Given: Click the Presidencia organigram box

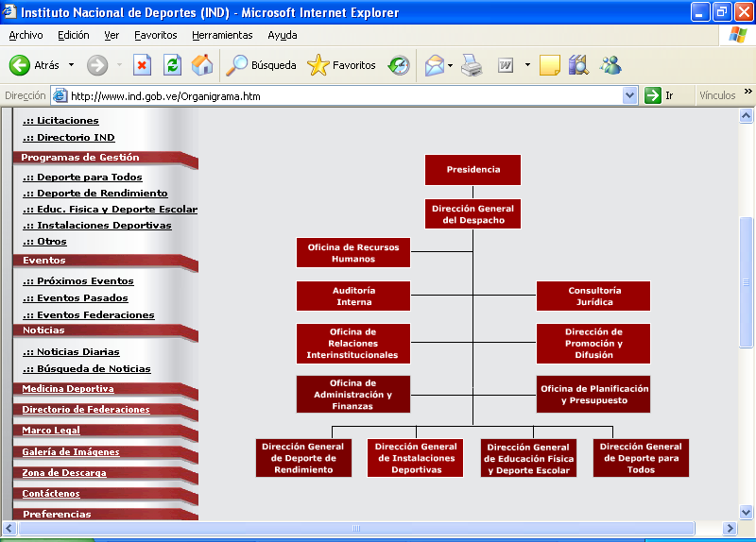Looking at the screenshot, I should 472,170.
